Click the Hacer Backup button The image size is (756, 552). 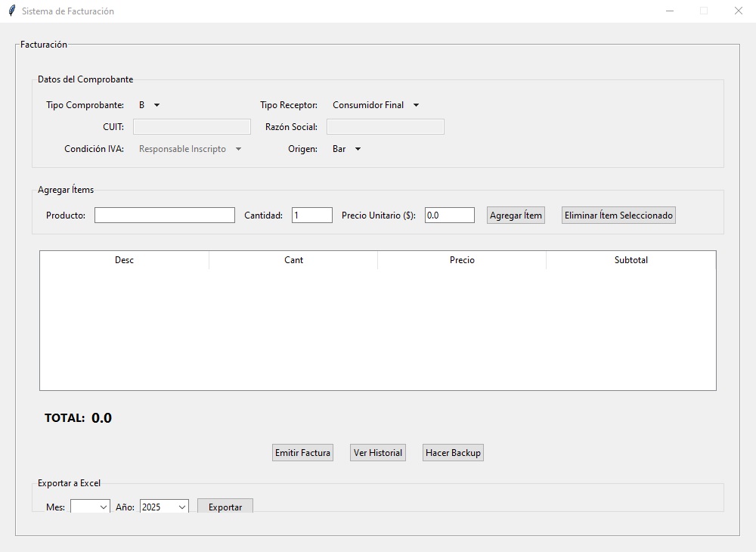pyautogui.click(x=452, y=453)
